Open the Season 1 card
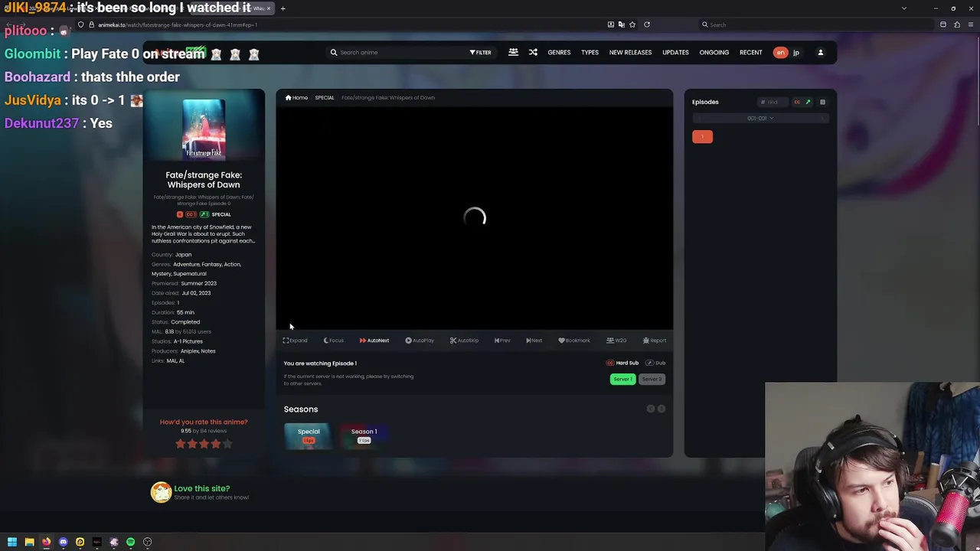 364,435
